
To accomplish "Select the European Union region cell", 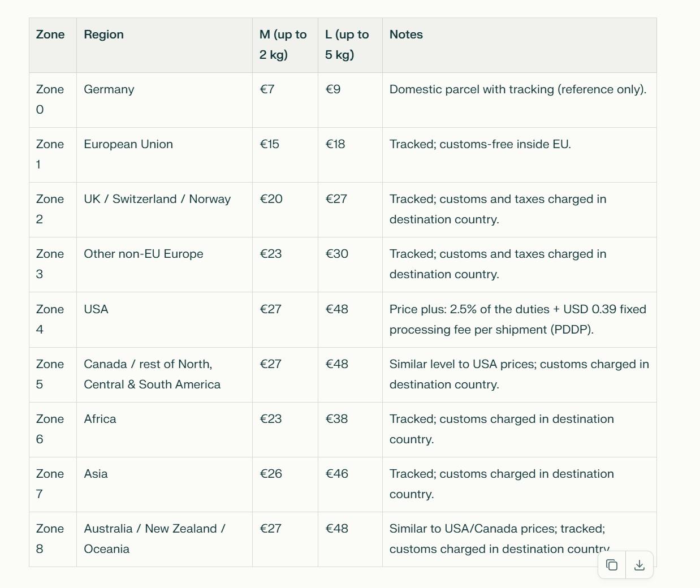I will coord(128,144).
